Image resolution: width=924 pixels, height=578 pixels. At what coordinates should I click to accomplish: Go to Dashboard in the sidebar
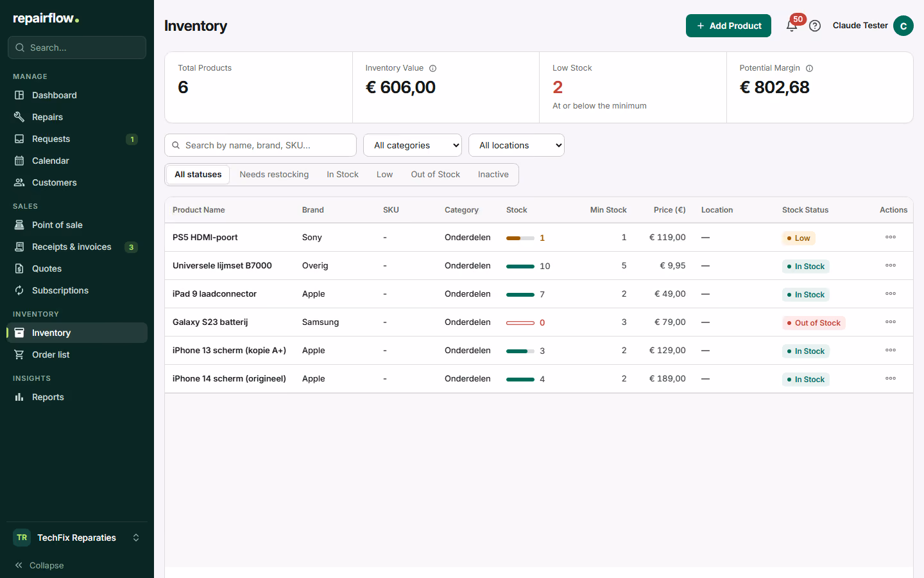77,95
